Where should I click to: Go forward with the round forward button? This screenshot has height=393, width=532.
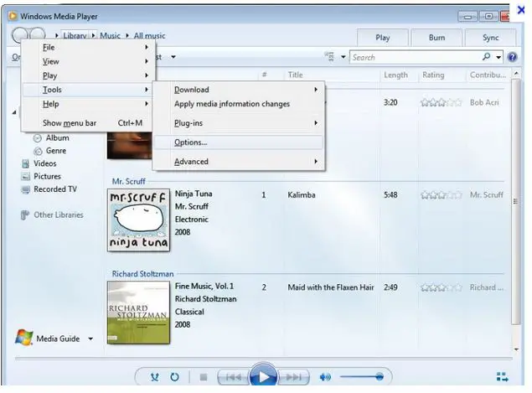click(x=38, y=34)
